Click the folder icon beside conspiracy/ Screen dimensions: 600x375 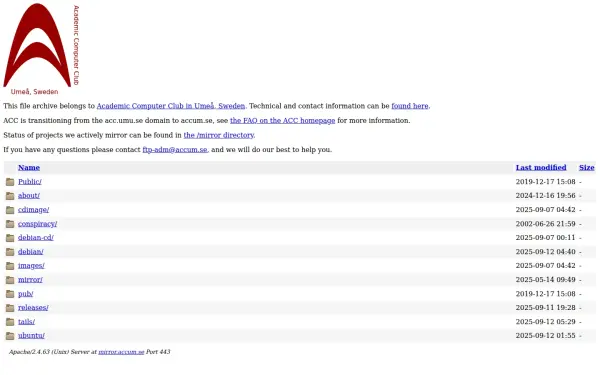click(x=10, y=224)
